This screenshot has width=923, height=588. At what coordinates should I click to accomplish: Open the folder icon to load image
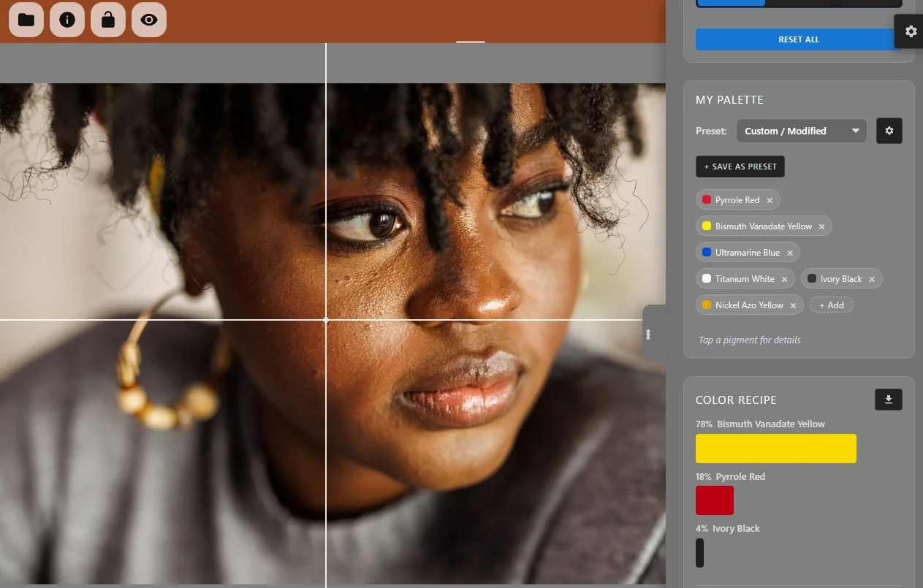point(26,20)
